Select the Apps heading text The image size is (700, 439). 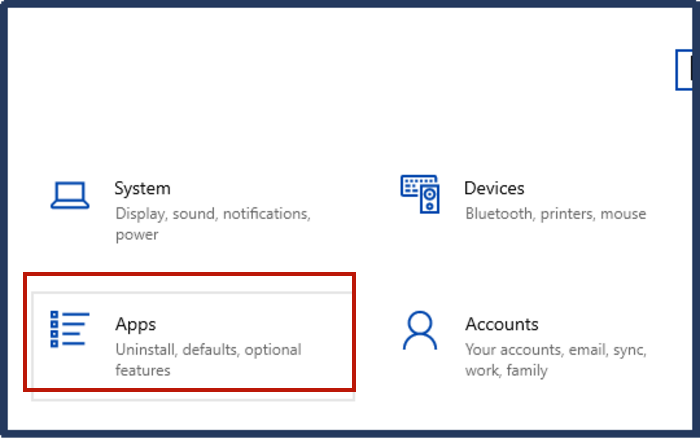[136, 324]
